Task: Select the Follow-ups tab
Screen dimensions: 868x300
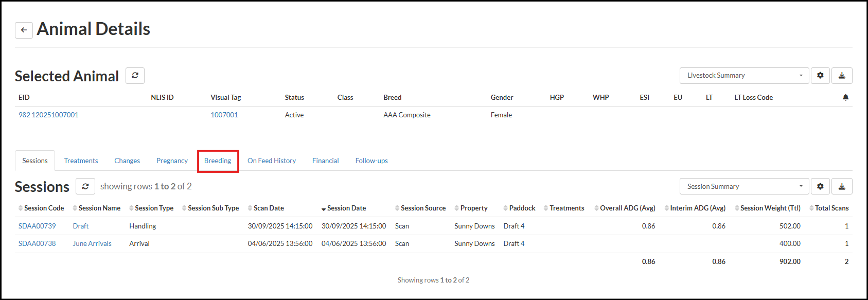Action: point(371,161)
